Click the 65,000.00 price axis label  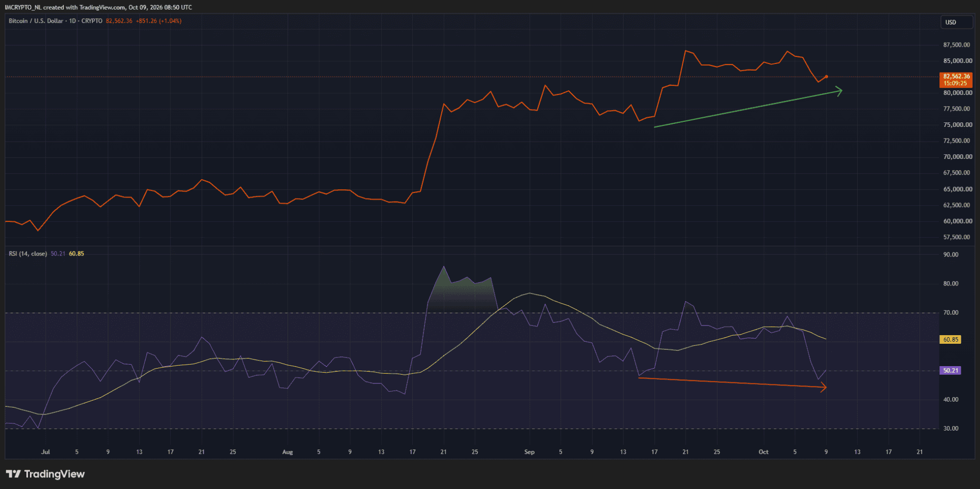[x=958, y=189]
